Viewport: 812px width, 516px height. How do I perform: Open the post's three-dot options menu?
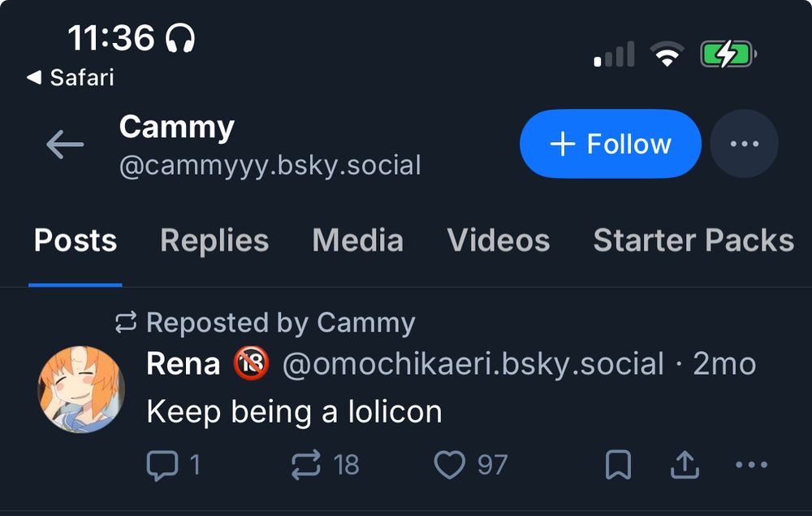(750, 465)
